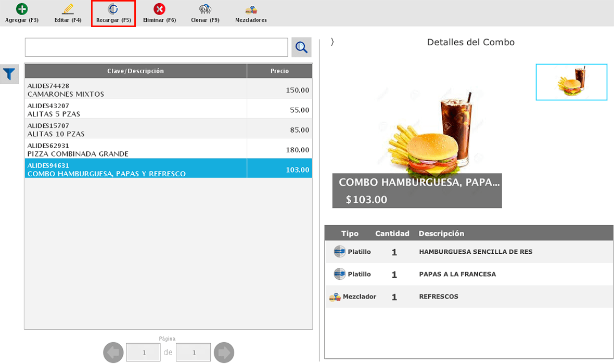Select the combo image thumbnail
Screen dimensions: 614x364
tap(571, 82)
